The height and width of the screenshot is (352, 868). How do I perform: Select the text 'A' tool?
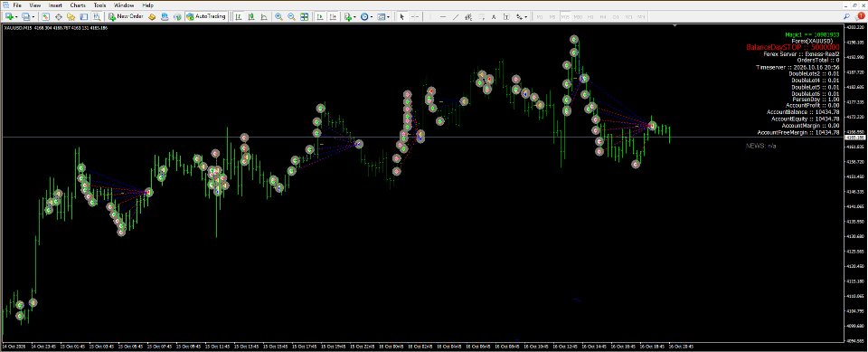(494, 16)
